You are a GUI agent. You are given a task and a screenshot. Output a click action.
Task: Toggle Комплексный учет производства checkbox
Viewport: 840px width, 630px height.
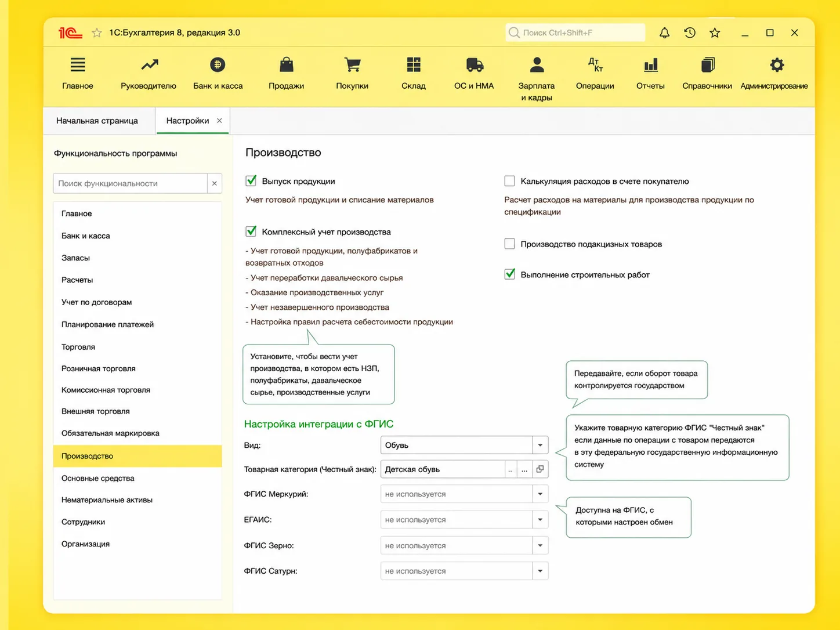coord(251,231)
